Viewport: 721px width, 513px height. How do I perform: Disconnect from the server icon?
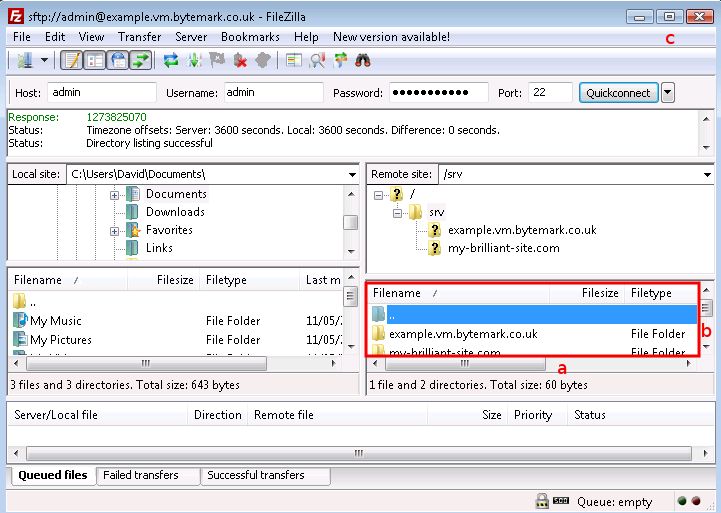pyautogui.click(x=240, y=60)
